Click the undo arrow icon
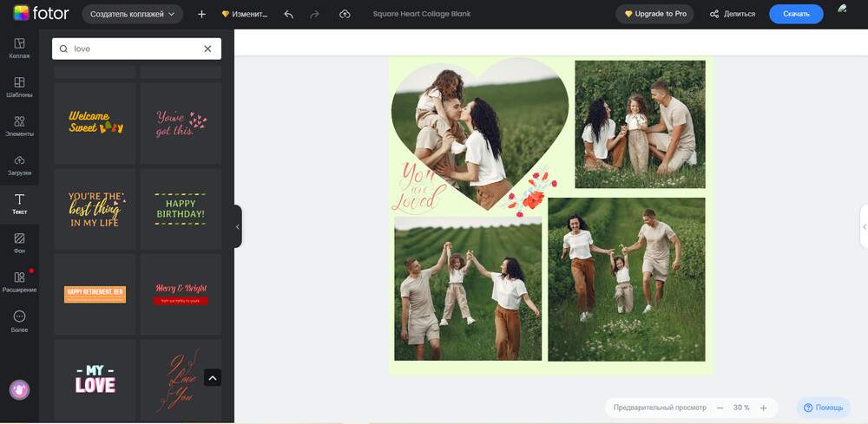This screenshot has width=868, height=424. click(288, 14)
